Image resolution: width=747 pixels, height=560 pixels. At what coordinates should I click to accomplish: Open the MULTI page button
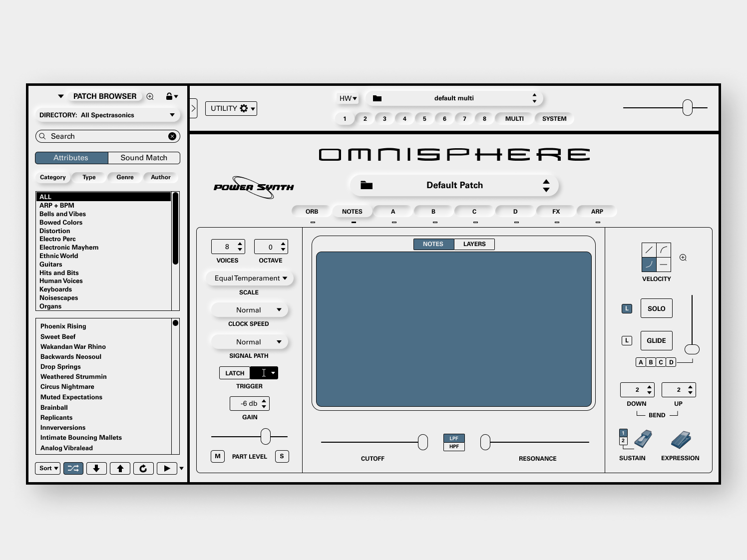coord(514,119)
